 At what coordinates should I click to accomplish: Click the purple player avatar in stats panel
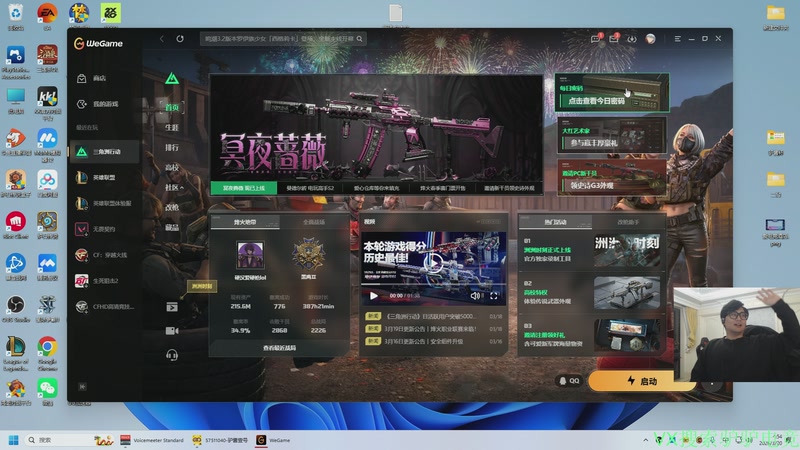point(250,255)
